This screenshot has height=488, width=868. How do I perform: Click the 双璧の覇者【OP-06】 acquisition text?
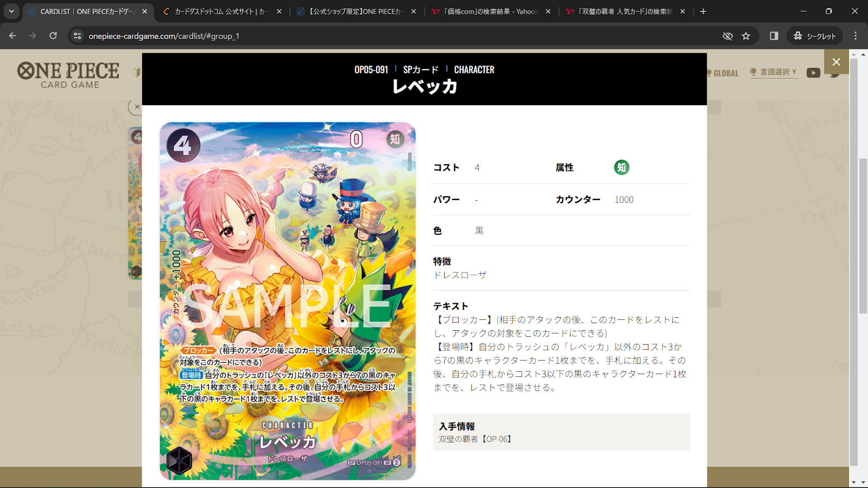[x=475, y=439]
